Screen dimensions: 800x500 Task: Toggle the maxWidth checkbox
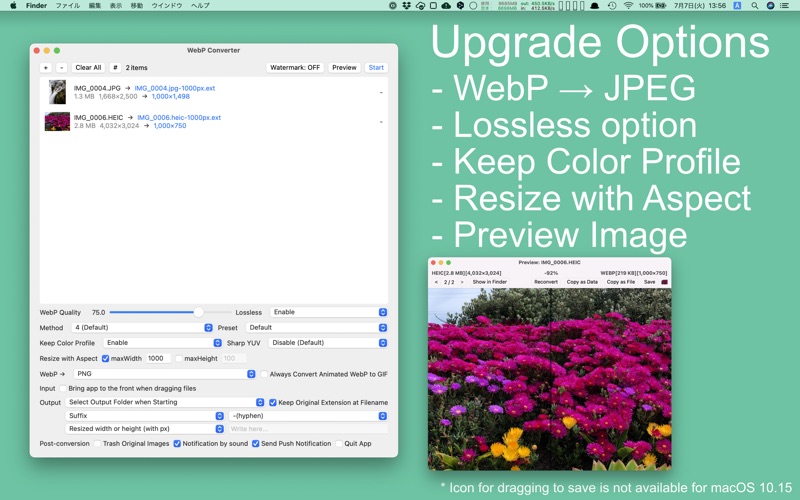(106, 358)
